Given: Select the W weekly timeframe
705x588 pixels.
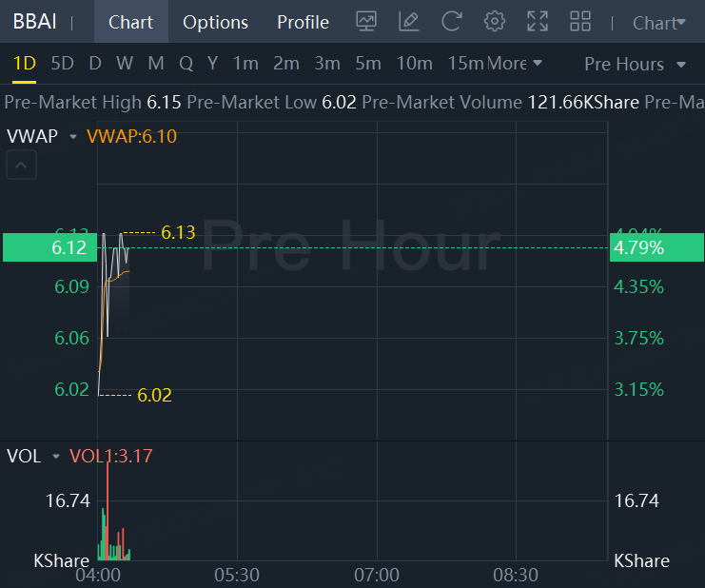Looking at the screenshot, I should 125,64.
